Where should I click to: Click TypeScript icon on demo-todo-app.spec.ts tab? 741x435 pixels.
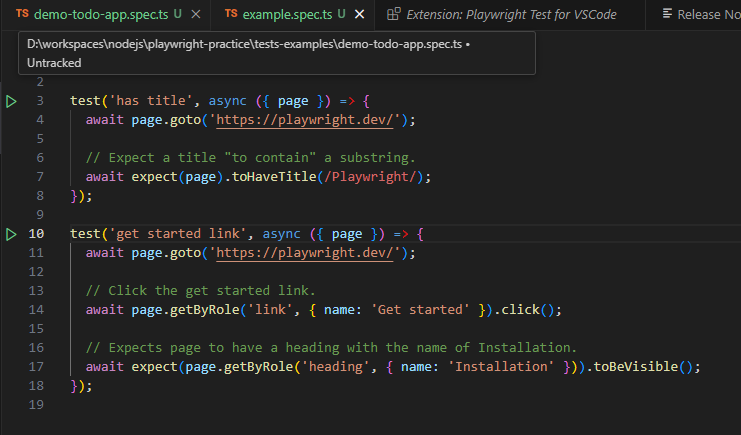coord(22,14)
